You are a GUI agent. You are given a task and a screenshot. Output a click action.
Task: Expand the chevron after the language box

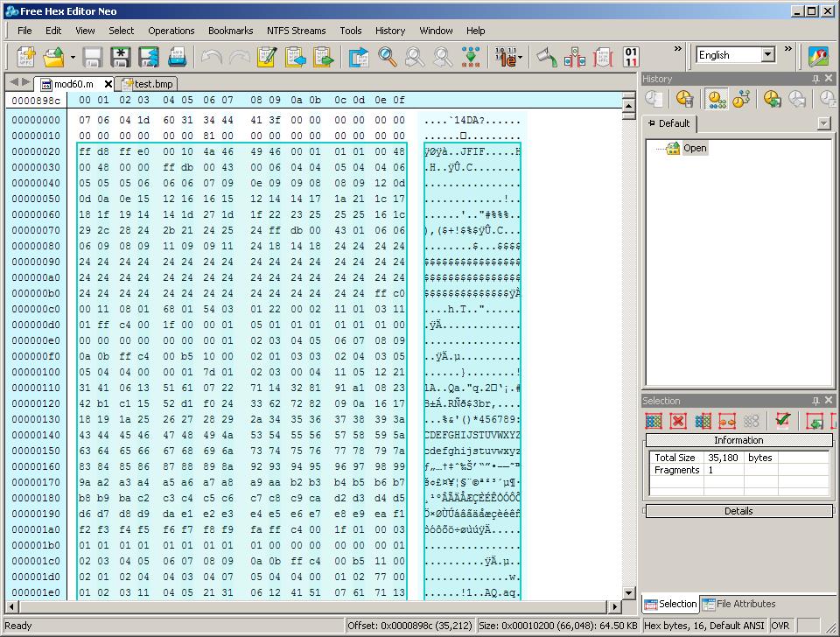[788, 49]
